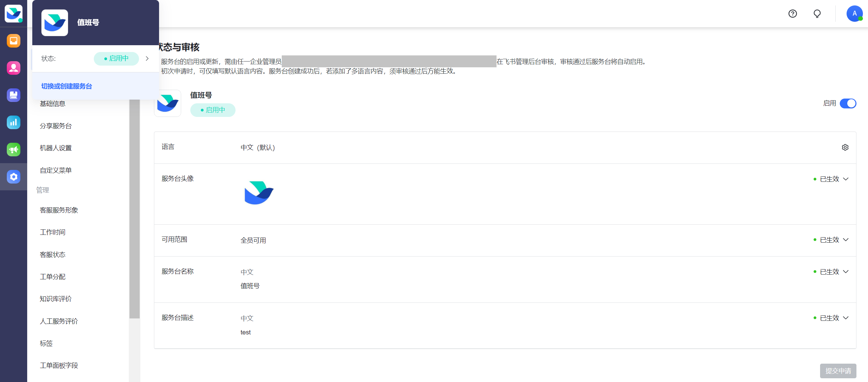Open 工单面板字段 menu item
This screenshot has width=868, height=382.
pyautogui.click(x=59, y=365)
